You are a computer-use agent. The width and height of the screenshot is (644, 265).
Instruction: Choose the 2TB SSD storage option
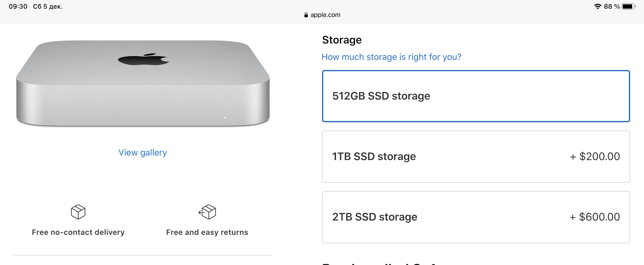click(x=476, y=217)
